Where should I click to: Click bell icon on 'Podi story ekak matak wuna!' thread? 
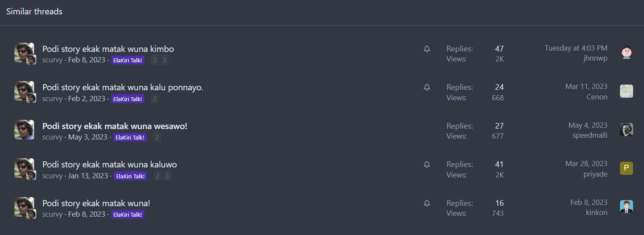427,203
